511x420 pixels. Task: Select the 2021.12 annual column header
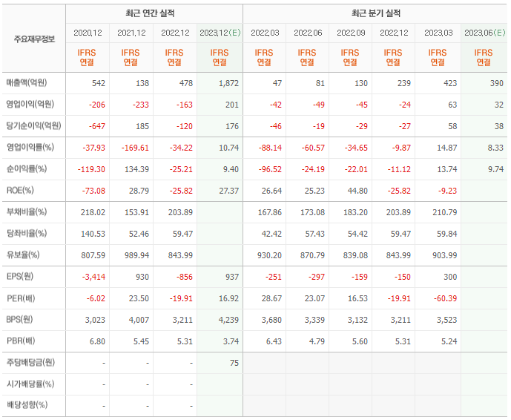pyautogui.click(x=131, y=33)
